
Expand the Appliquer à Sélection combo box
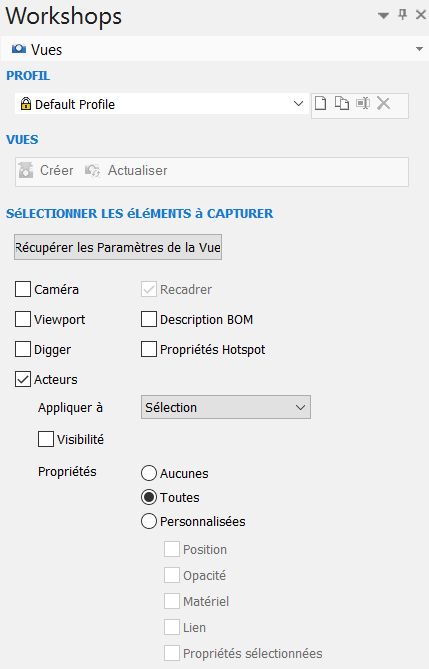[x=226, y=407]
